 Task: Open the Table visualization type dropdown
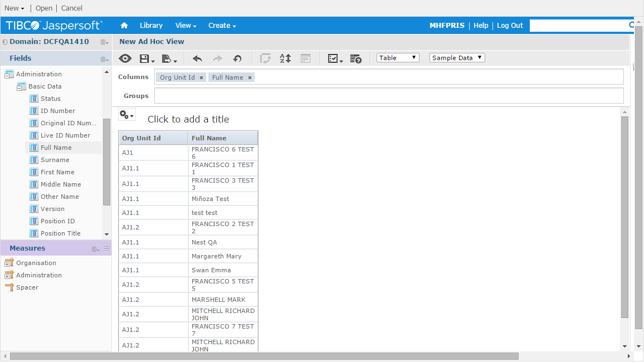point(398,58)
